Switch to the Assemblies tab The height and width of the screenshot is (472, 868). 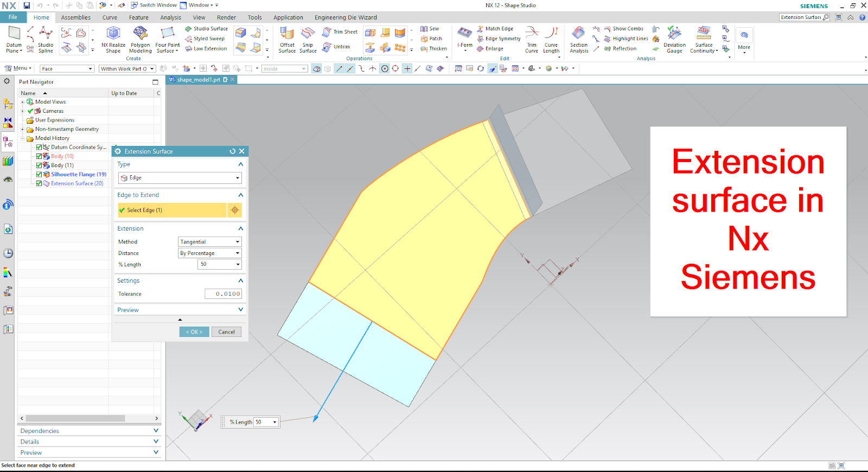tap(76, 17)
